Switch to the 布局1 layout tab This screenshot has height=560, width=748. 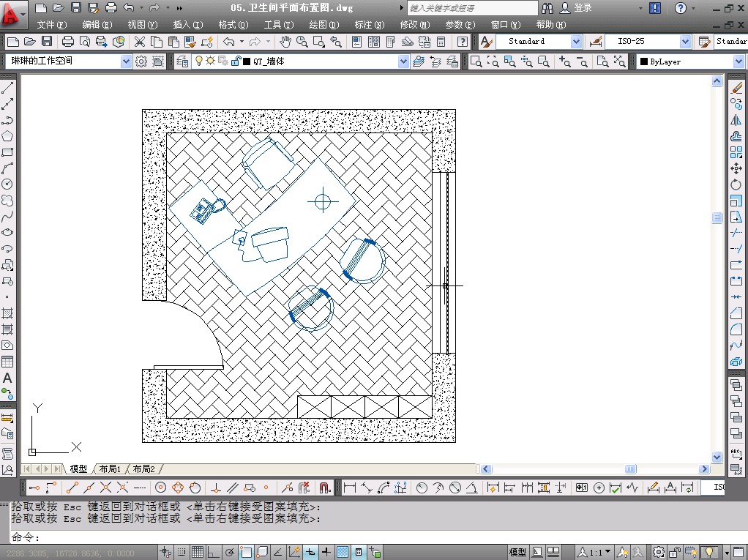point(110,468)
